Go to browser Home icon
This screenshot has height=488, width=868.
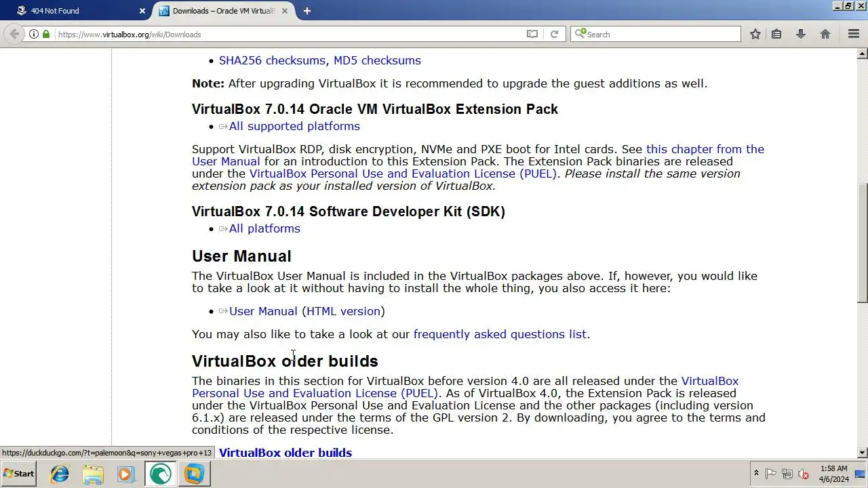825,34
